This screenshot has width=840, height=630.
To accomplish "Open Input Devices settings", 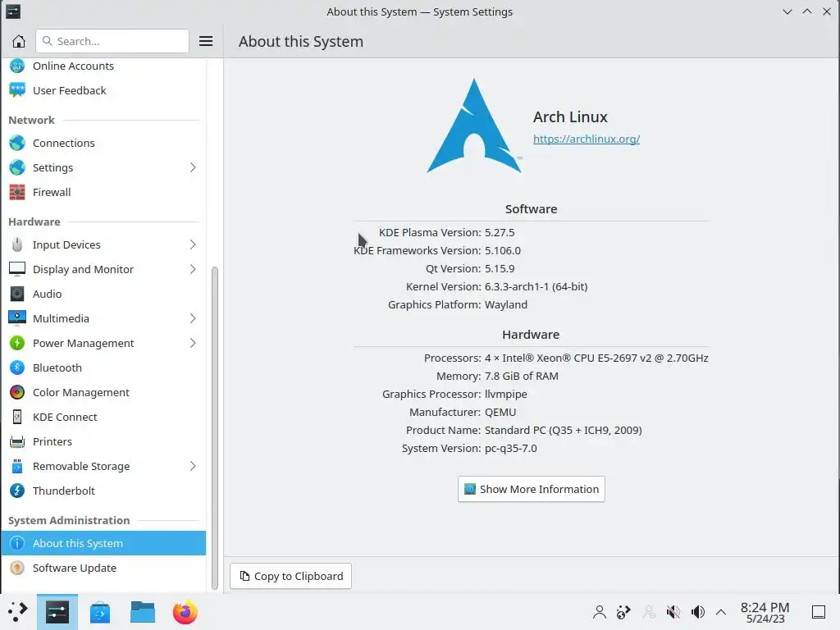I will pos(103,244).
